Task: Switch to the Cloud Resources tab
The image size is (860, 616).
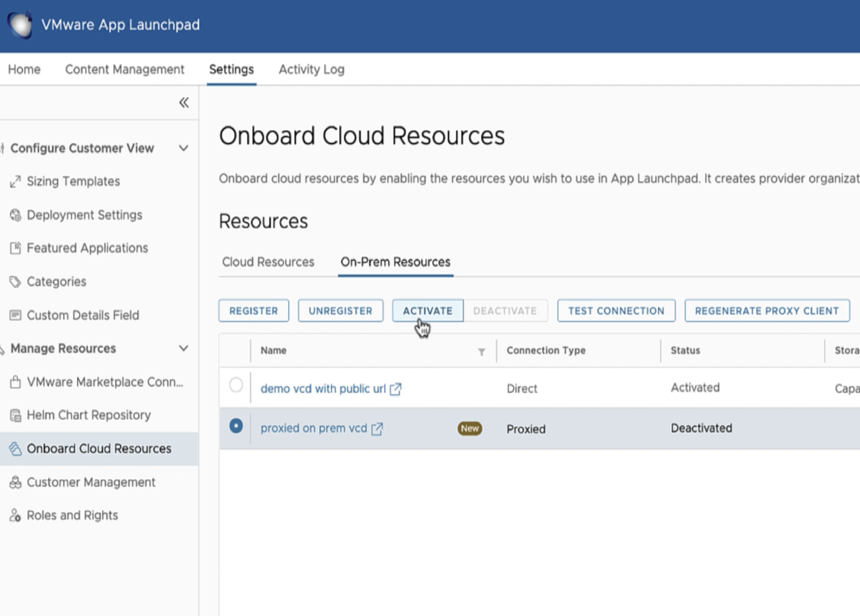Action: 268,262
